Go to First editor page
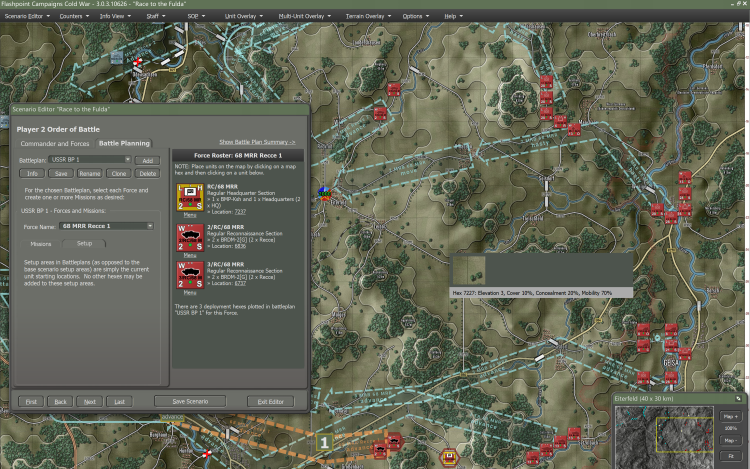Image resolution: width=750 pixels, height=469 pixels. [x=31, y=402]
